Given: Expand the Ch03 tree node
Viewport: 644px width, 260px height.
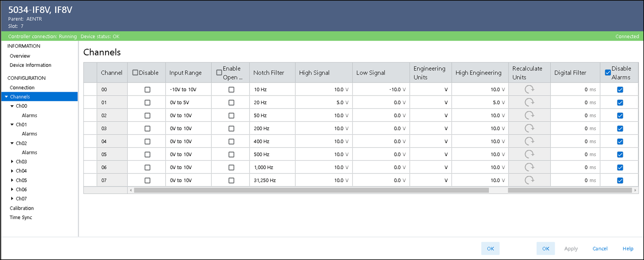Looking at the screenshot, I should [12, 162].
